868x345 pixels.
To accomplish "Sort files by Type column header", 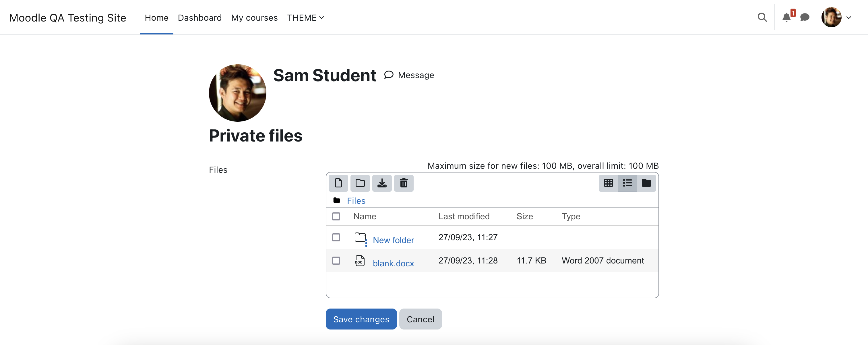I will [x=571, y=216].
